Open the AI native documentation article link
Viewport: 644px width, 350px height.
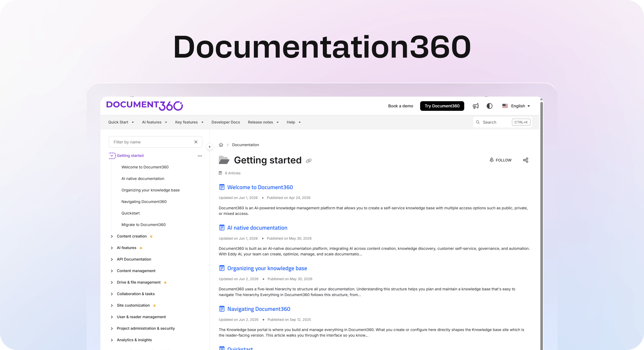257,227
